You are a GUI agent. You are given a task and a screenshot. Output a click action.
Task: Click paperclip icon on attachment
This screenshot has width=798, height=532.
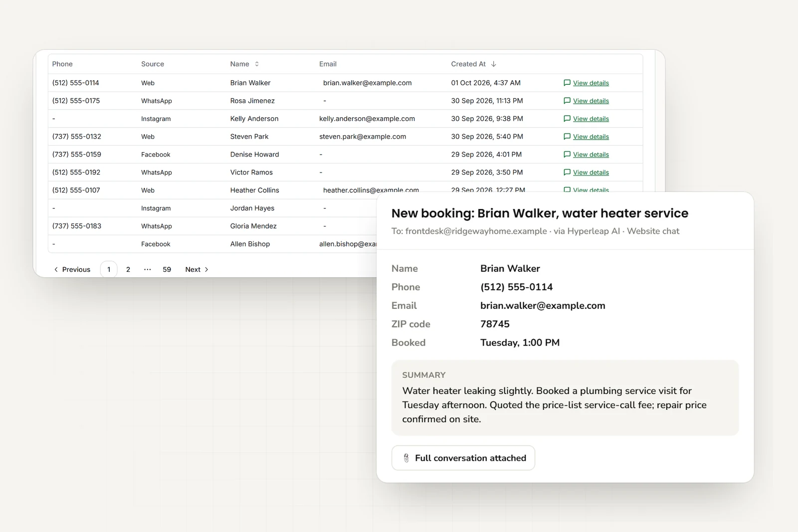click(x=406, y=458)
